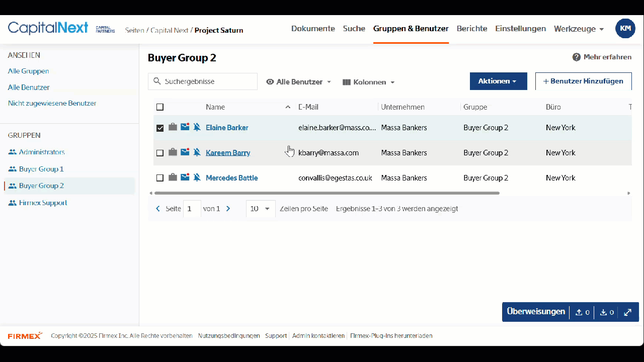Select the Gruppen & Benutzer tab
This screenshot has width=644, height=362.
(411, 29)
